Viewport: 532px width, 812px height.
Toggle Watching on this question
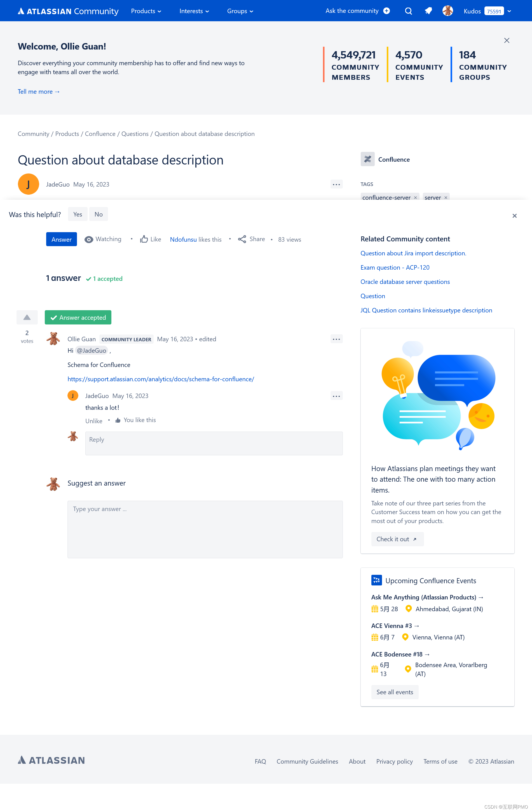[x=103, y=239]
